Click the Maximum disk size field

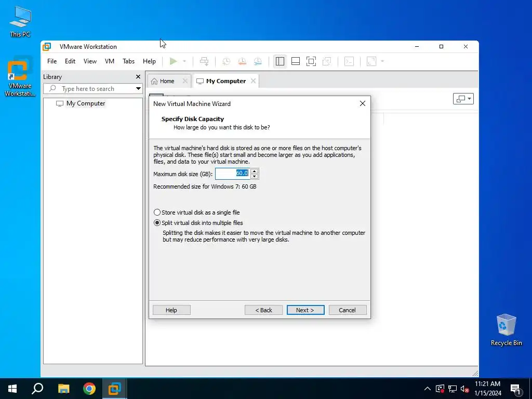[x=232, y=174]
